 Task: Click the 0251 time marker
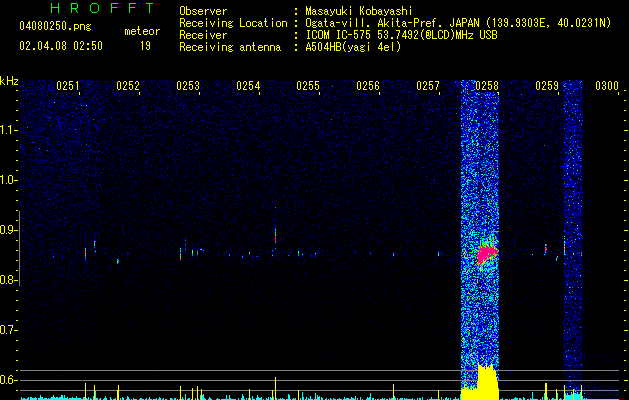[x=68, y=86]
